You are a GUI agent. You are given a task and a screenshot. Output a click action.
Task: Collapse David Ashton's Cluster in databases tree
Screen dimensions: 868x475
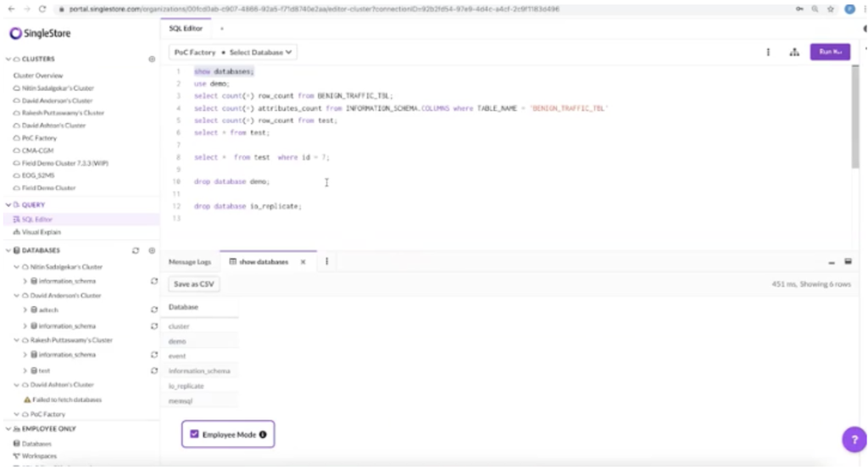(17, 385)
